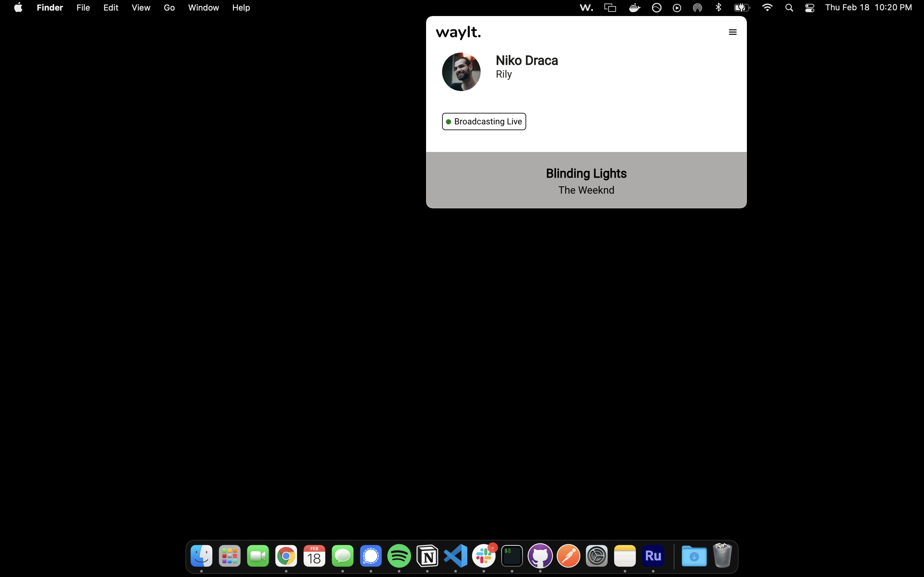Open Docker whale menu bar icon
Screen dimensions: 924x577
click(x=634, y=8)
